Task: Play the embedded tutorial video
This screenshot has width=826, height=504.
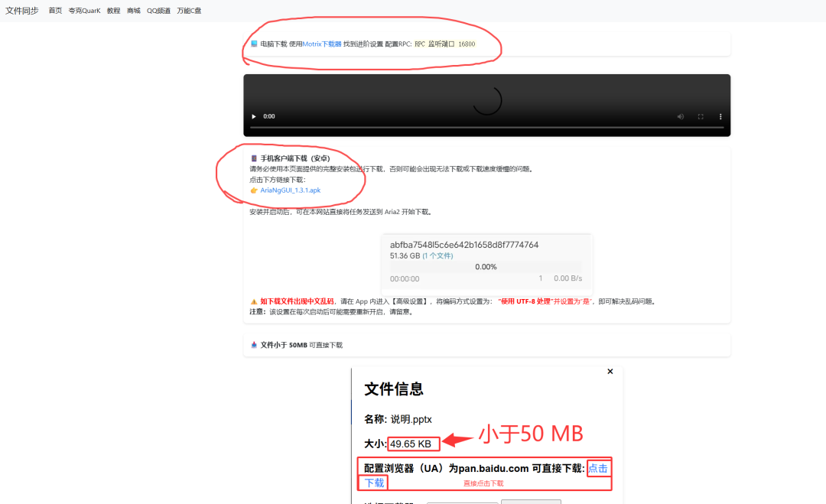Action: [254, 116]
